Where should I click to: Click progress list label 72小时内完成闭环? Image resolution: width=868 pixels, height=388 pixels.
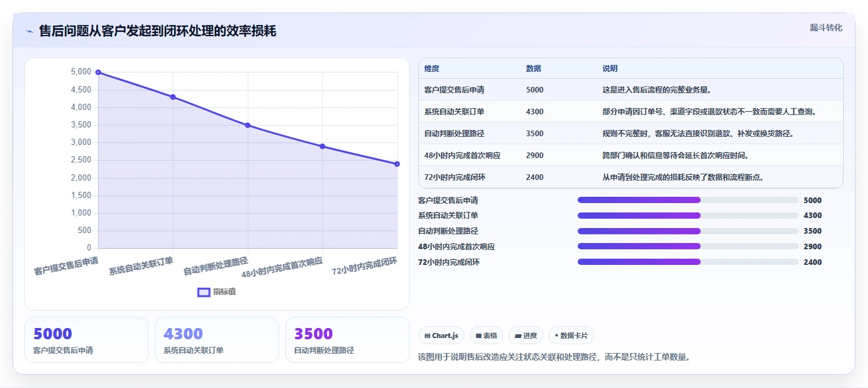click(x=449, y=262)
